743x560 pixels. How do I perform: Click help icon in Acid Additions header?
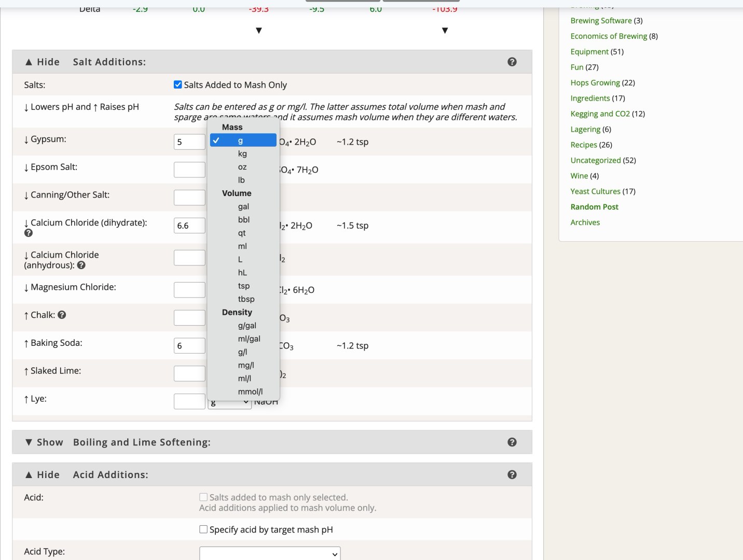coord(512,475)
